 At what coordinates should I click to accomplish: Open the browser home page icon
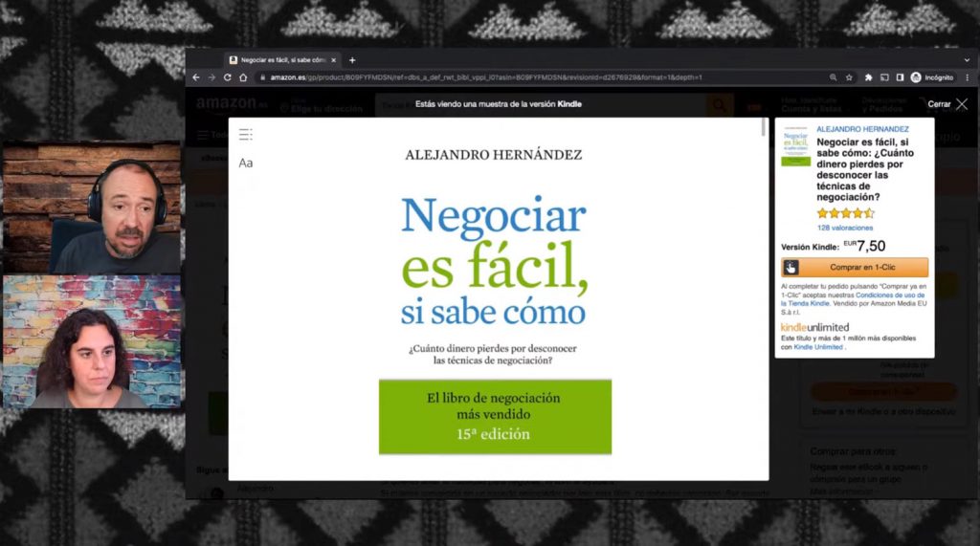tap(243, 77)
